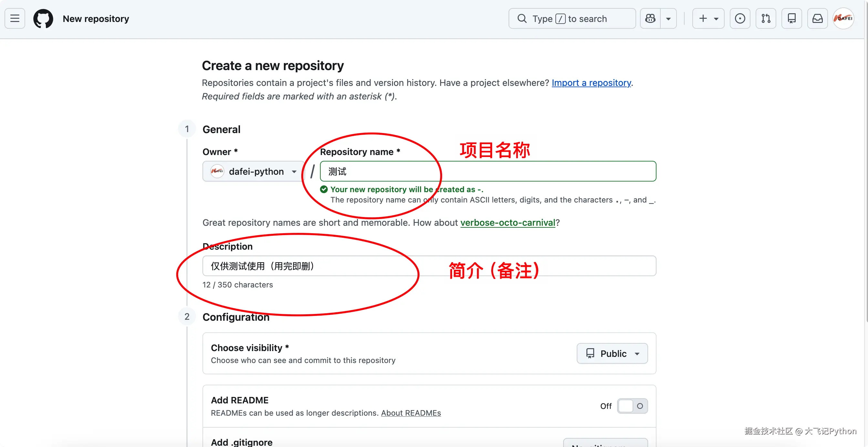Open the Repositories icon in header
Screen dimensions: 868x447
click(x=791, y=18)
